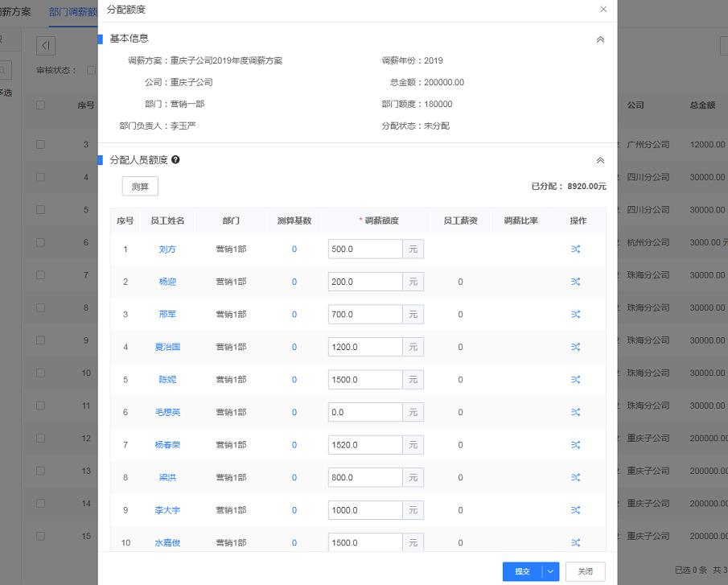Click the 关闭 button
The image size is (728, 585).
click(x=585, y=571)
